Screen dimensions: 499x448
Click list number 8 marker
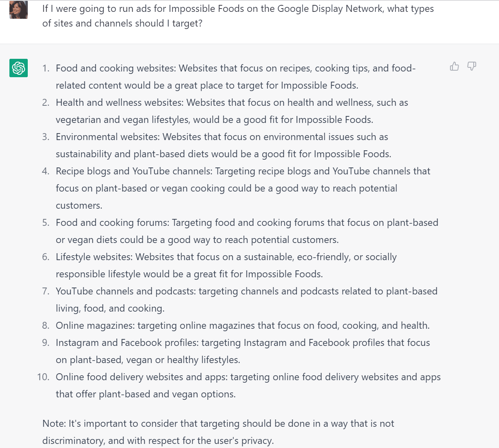(x=46, y=325)
